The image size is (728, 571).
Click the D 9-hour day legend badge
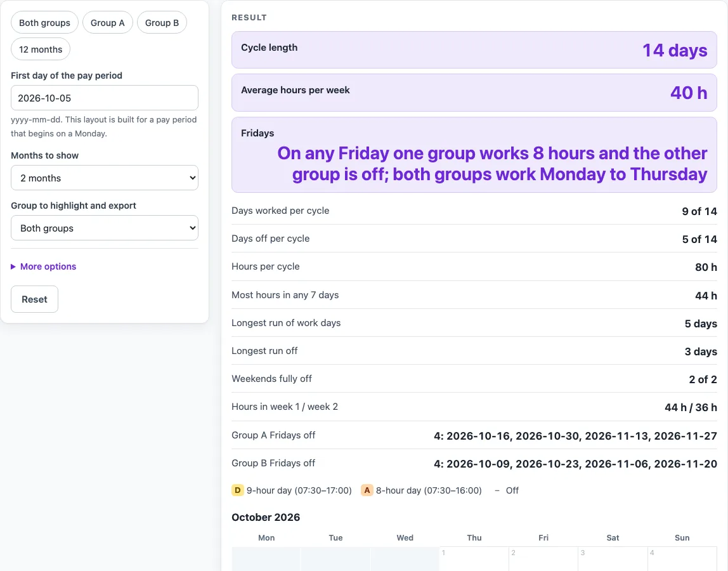click(x=237, y=490)
